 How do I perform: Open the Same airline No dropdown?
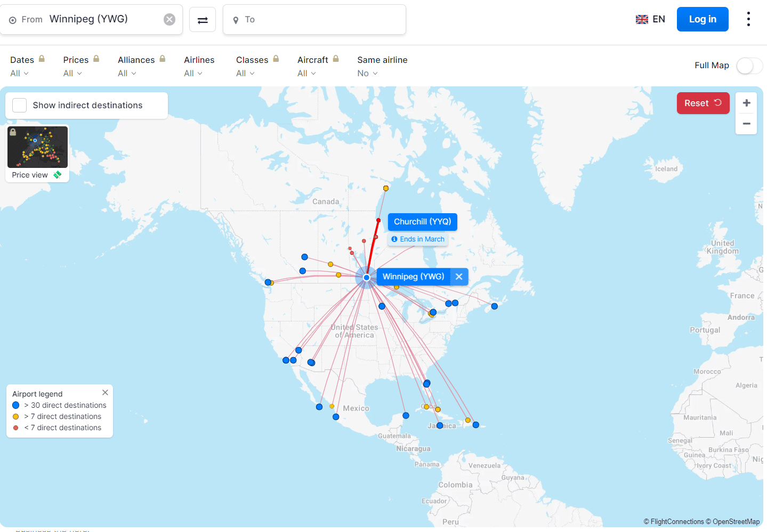pyautogui.click(x=368, y=74)
